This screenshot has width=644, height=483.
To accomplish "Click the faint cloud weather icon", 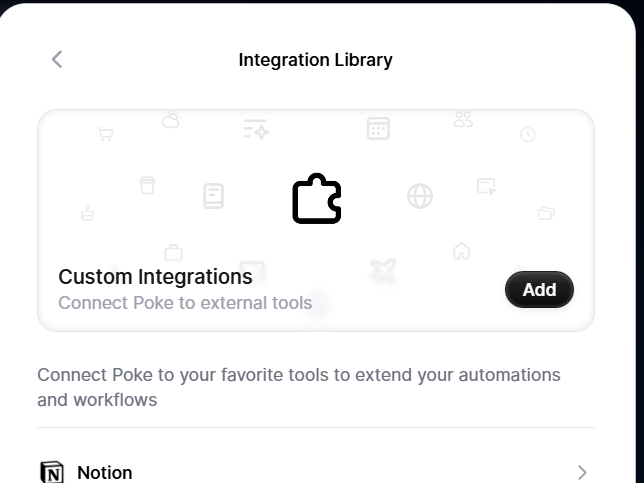I will tap(172, 120).
